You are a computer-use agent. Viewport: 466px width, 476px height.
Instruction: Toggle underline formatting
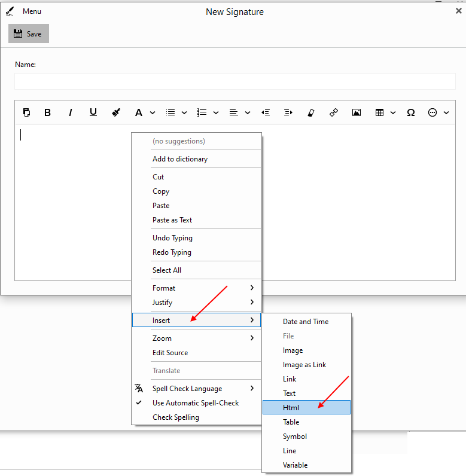click(x=93, y=112)
